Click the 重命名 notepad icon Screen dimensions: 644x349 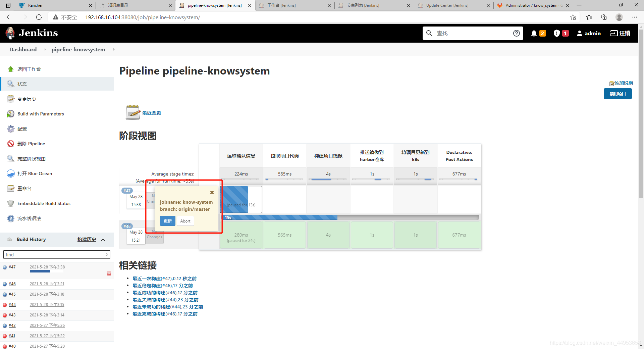(x=11, y=189)
